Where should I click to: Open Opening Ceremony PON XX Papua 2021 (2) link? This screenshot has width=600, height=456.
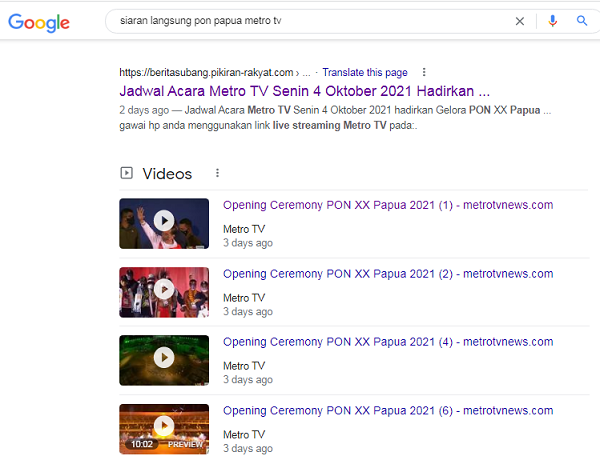point(387,274)
